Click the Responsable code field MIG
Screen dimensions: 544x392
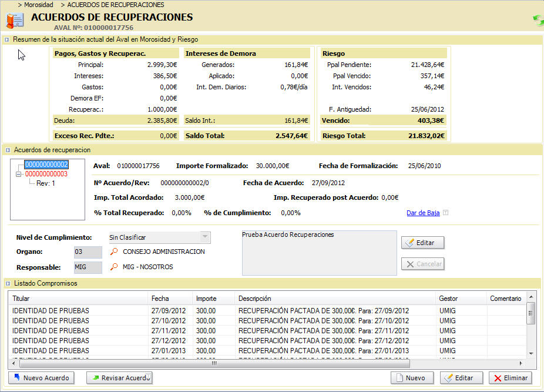coord(88,267)
